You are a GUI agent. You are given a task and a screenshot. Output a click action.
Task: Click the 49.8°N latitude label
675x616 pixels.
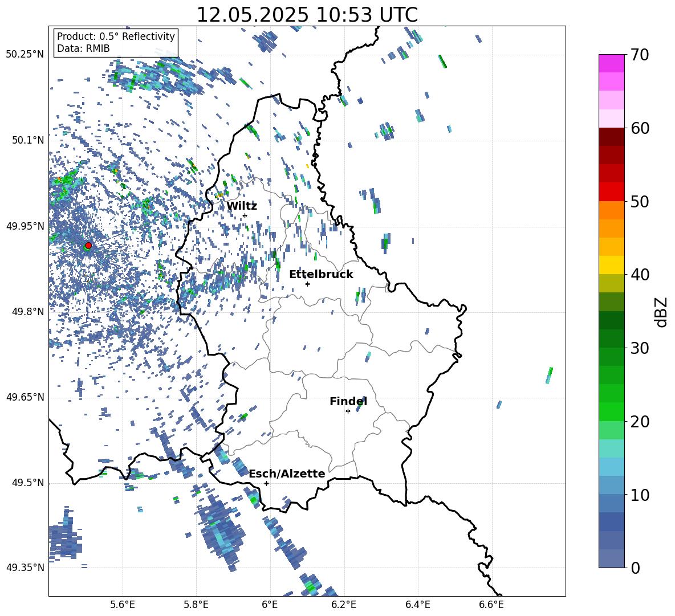point(28,312)
